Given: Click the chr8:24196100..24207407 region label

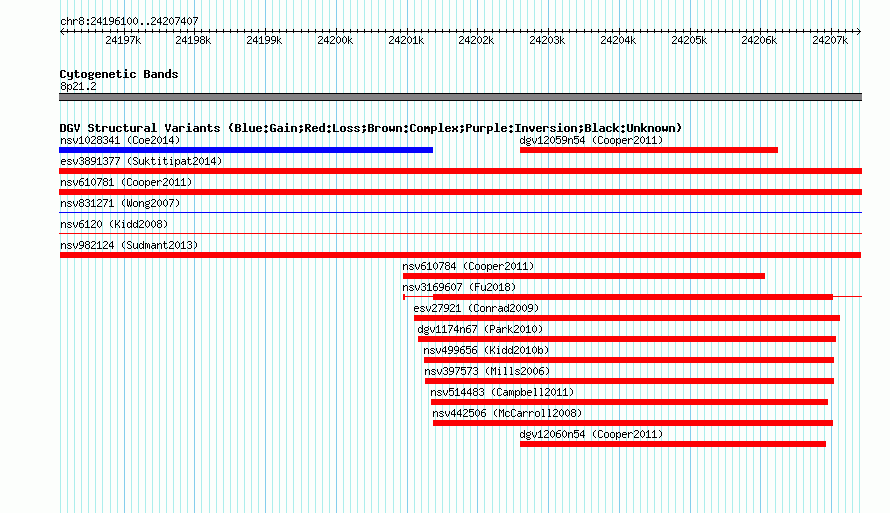Looking at the screenshot, I should (129, 21).
